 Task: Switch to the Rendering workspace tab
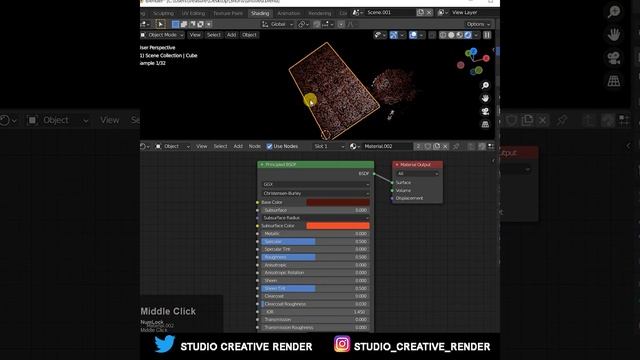tap(320, 13)
